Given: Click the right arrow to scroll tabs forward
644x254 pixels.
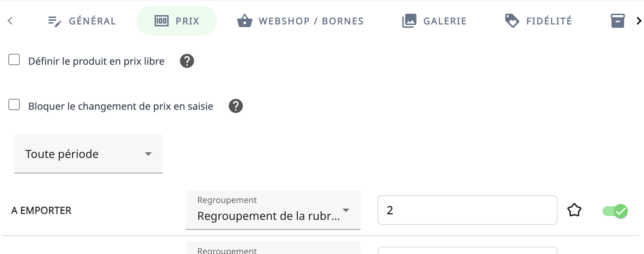Looking at the screenshot, I should point(639,21).
